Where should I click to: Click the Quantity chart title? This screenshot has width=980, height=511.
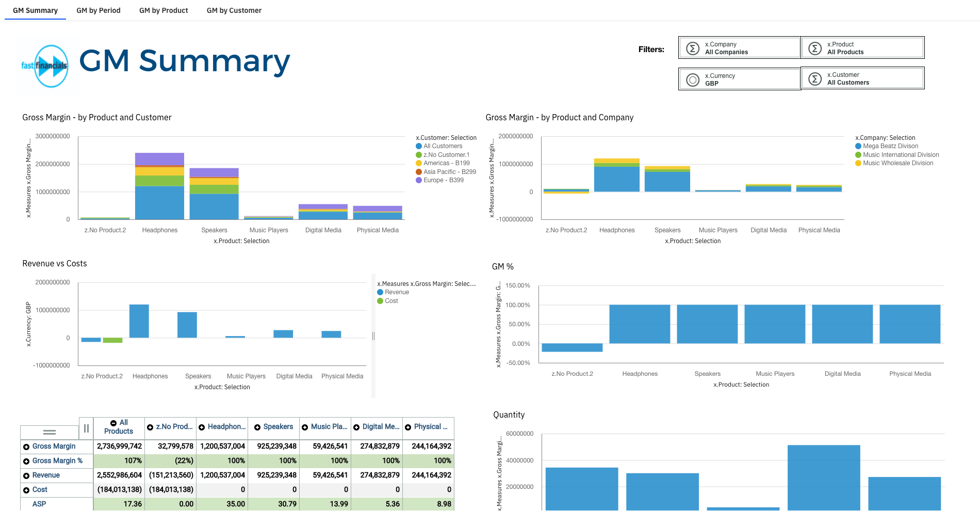(x=509, y=415)
